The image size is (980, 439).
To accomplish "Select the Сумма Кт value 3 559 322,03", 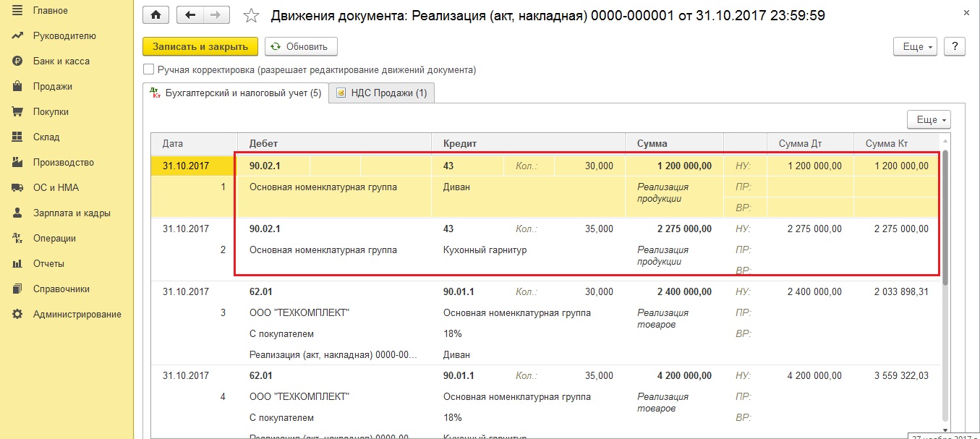I will [x=901, y=376].
